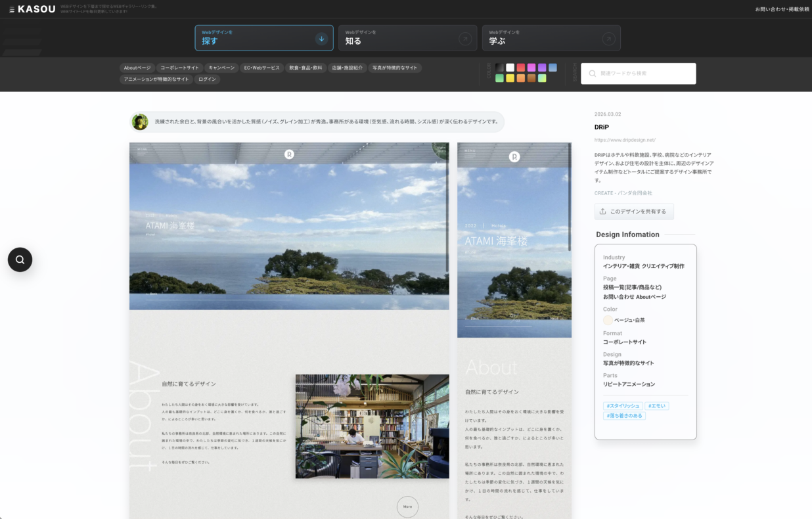Open the dripdesign.net URL link
The height and width of the screenshot is (519, 812).
tap(625, 140)
